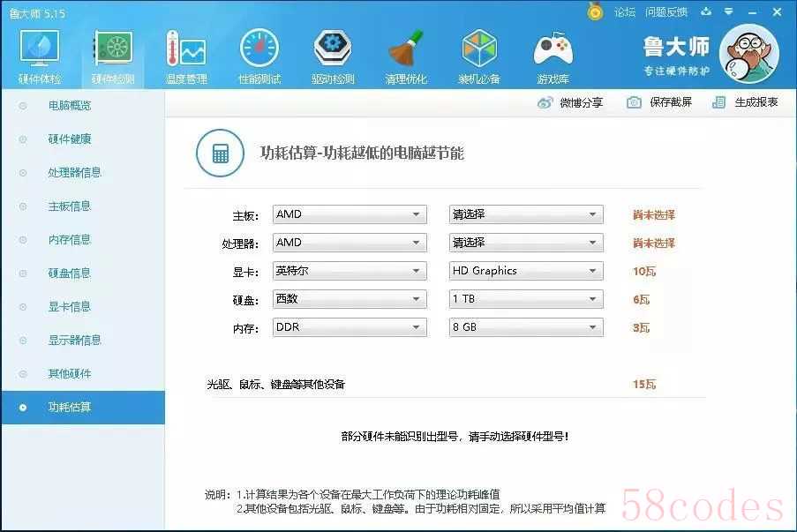Expand the 显卡 HD Graphics model dropdown
The image size is (797, 532).
(526, 271)
